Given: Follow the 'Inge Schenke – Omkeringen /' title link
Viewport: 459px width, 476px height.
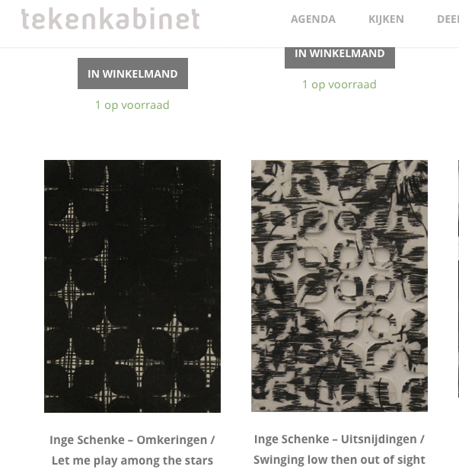Looking at the screenshot, I should click(x=132, y=440).
